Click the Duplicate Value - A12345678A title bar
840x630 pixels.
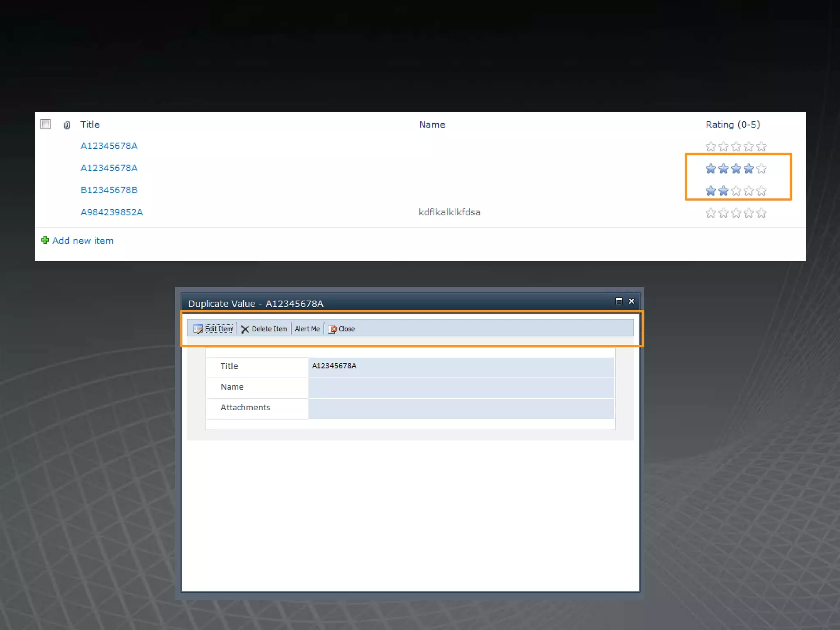[x=410, y=303]
